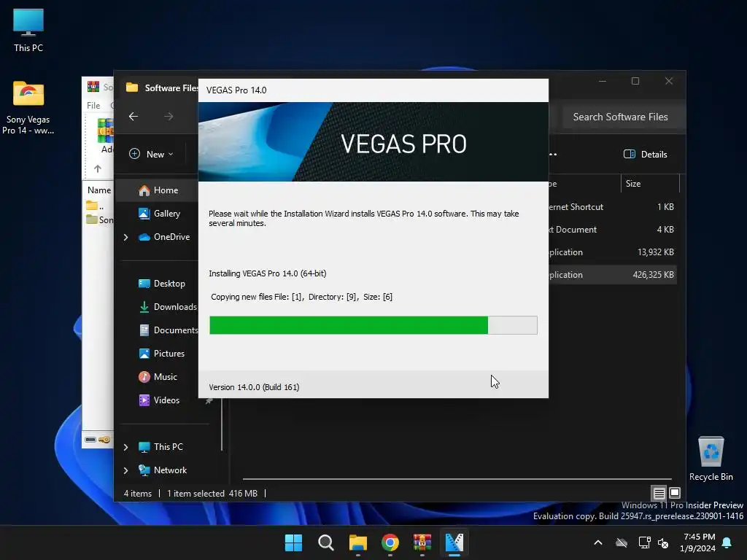Viewport: 747px width, 560px height.
Task: Click the OneDrive tray icon
Action: click(622, 542)
